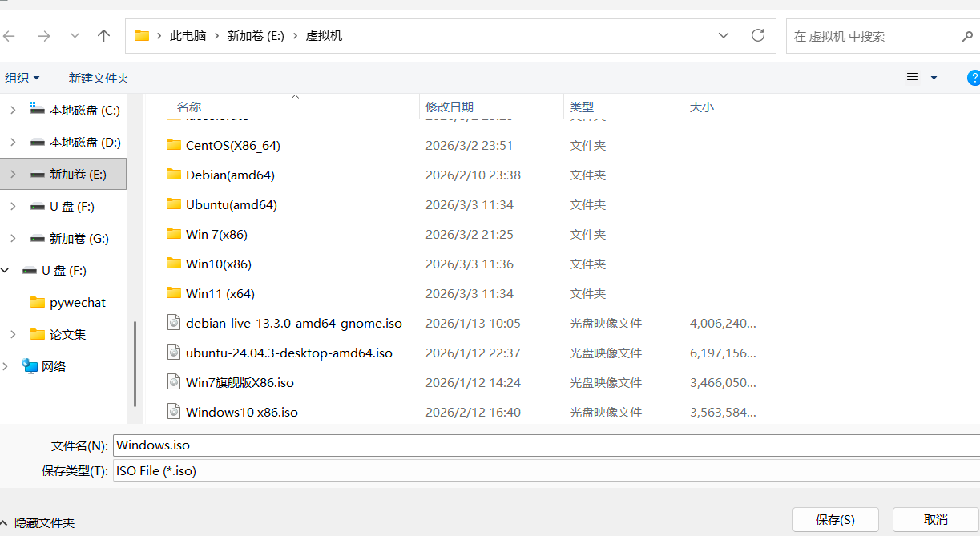
Task: Select 新加卷 (G:) in sidebar
Action: (x=79, y=238)
